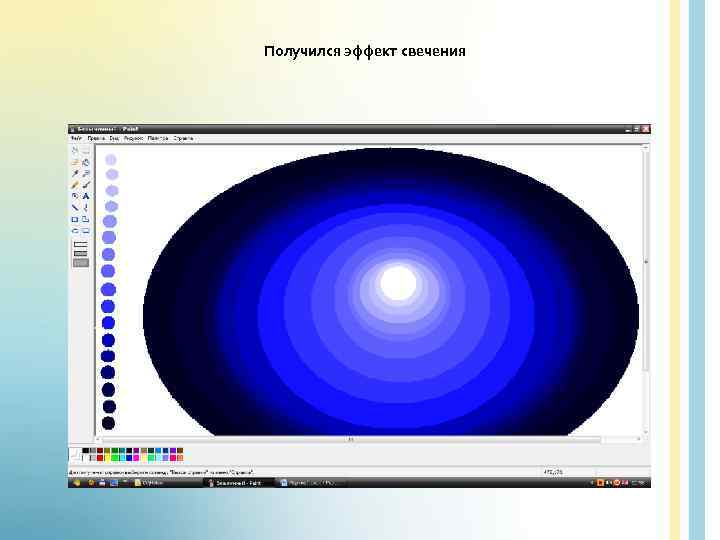Click the white center of the glow
Screen dimensions: 720x540
(x=398, y=283)
